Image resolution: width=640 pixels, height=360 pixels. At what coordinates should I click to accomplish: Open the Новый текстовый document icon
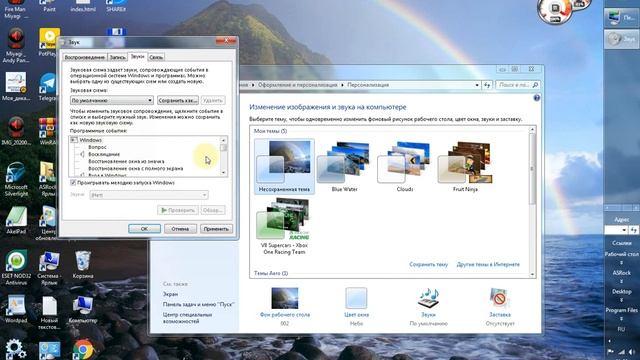coord(49,313)
